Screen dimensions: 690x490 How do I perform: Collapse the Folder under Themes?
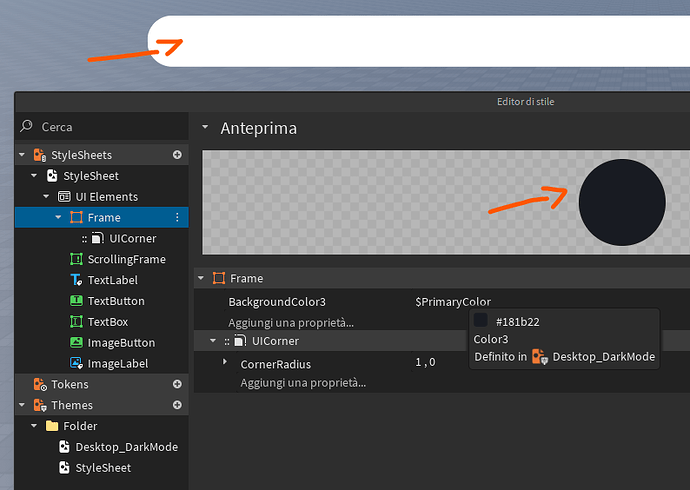click(34, 426)
